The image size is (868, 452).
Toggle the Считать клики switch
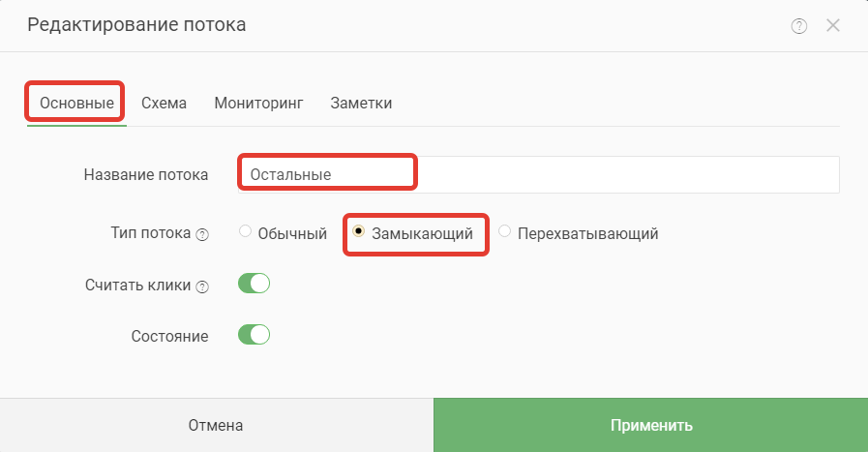coord(254,284)
